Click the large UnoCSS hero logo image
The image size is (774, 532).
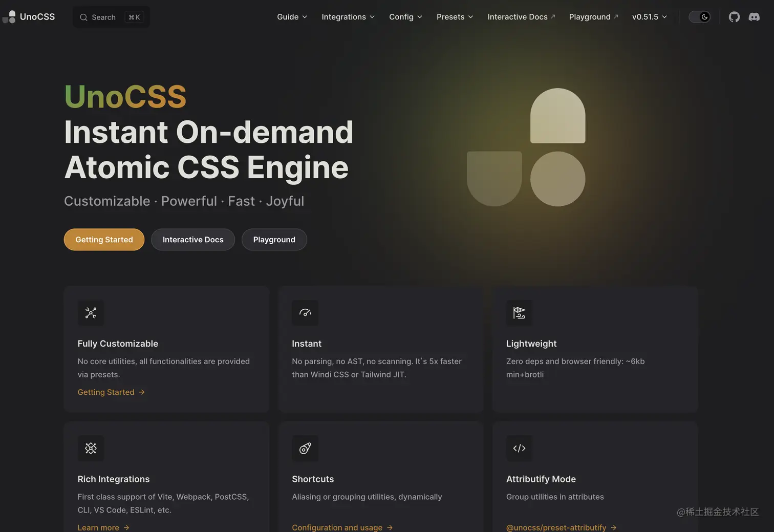526,147
